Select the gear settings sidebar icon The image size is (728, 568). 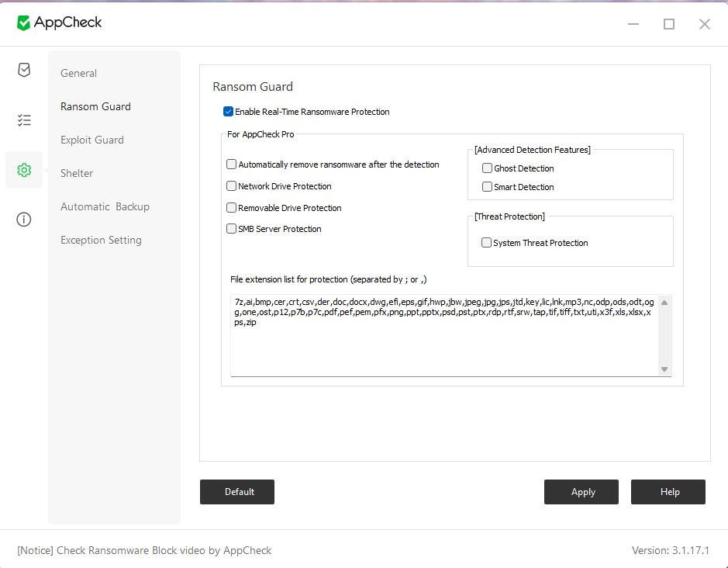click(x=24, y=170)
